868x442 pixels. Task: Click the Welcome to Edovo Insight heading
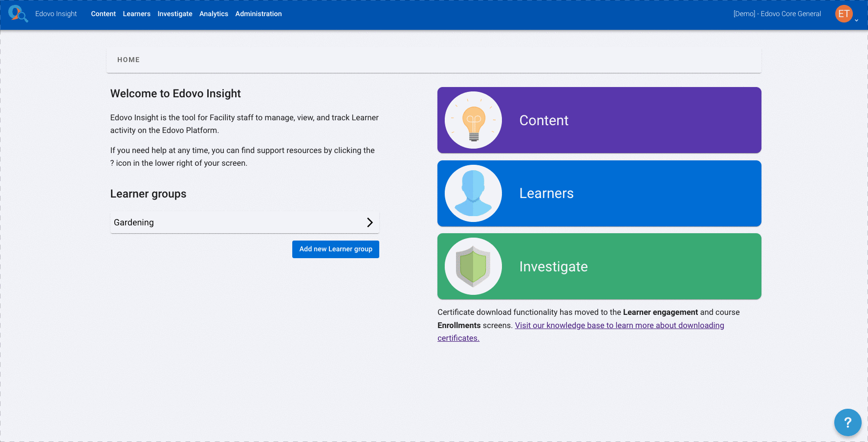point(175,93)
